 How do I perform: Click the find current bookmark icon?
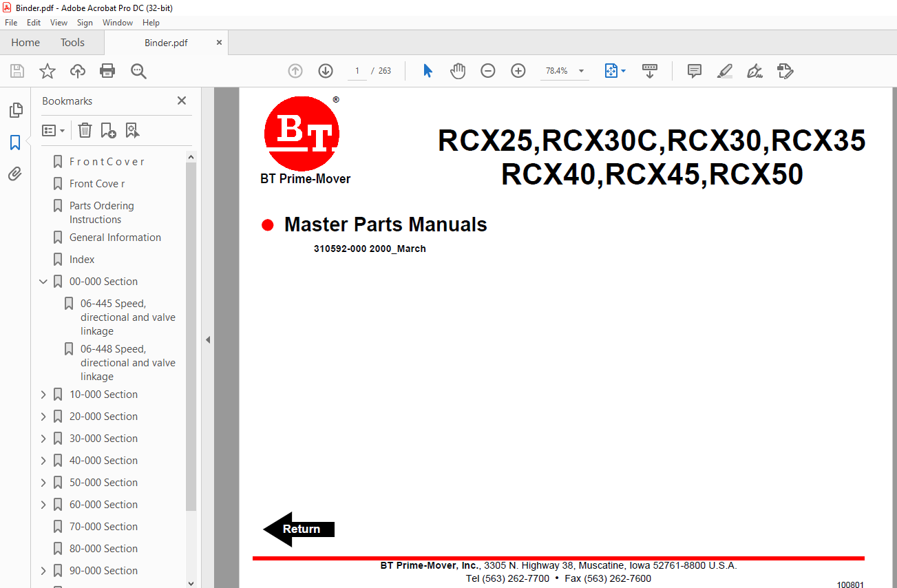point(132,130)
